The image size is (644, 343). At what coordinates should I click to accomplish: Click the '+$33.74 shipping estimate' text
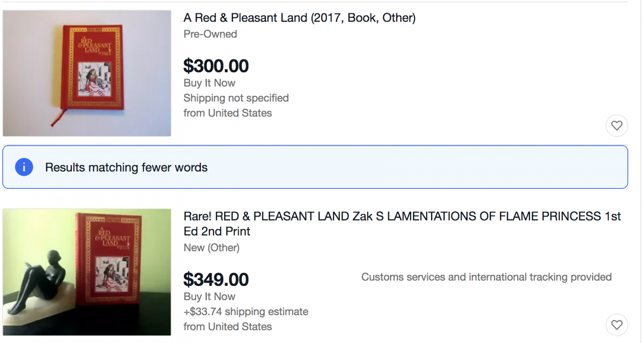[x=246, y=312]
